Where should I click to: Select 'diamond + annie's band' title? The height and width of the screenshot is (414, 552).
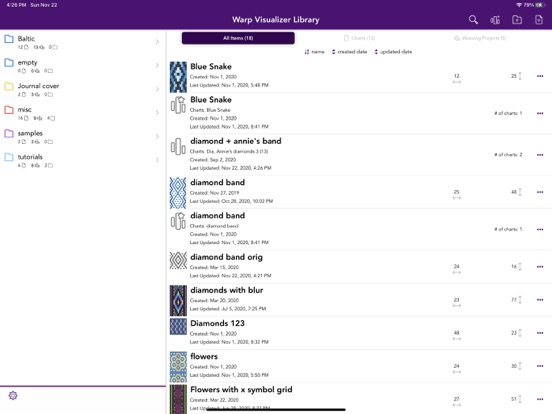coord(236,141)
